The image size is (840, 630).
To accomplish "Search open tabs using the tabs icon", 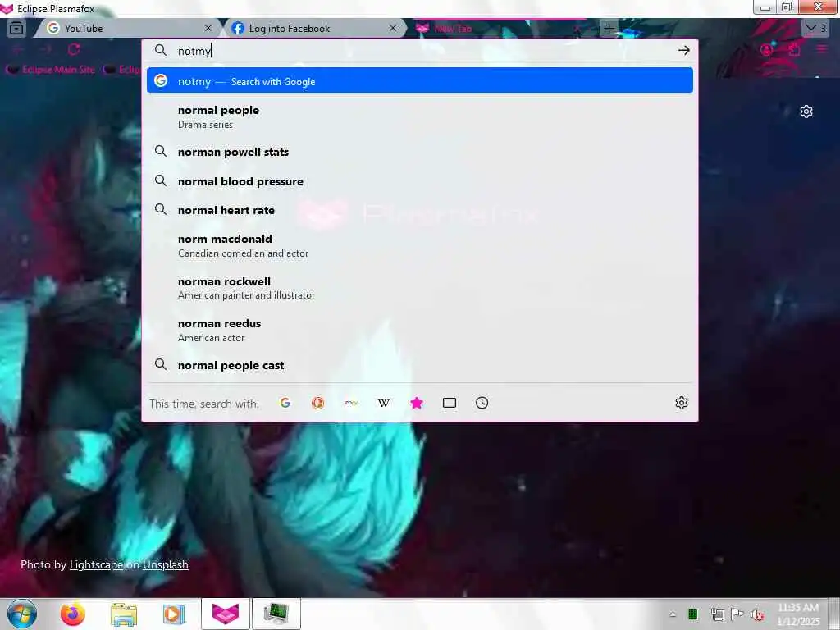I will click(450, 403).
